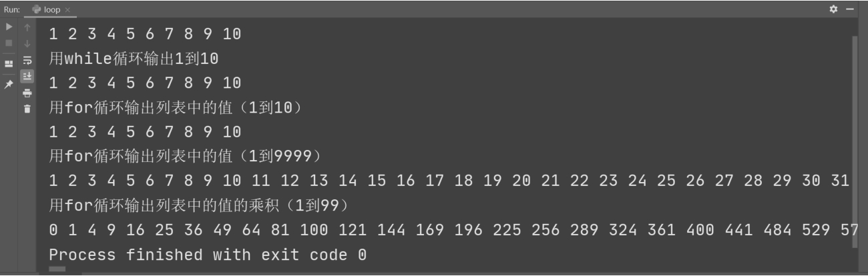868x276 pixels.
Task: Pin the loop run tab
Action: click(9, 85)
